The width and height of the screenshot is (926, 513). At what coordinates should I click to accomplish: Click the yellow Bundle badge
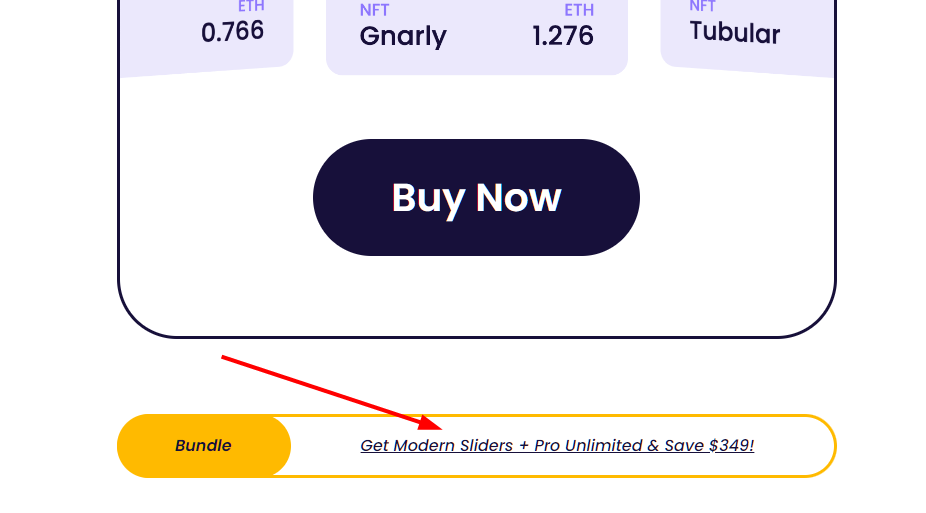203,446
